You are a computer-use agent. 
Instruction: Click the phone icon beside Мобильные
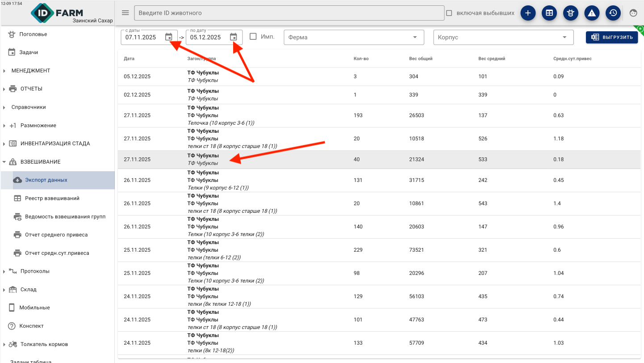click(x=12, y=308)
